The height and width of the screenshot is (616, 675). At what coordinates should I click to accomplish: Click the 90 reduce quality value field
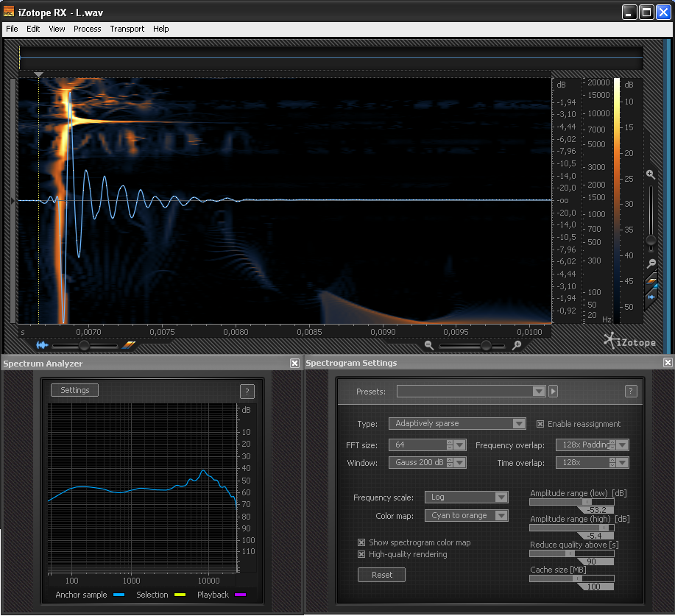pos(596,562)
